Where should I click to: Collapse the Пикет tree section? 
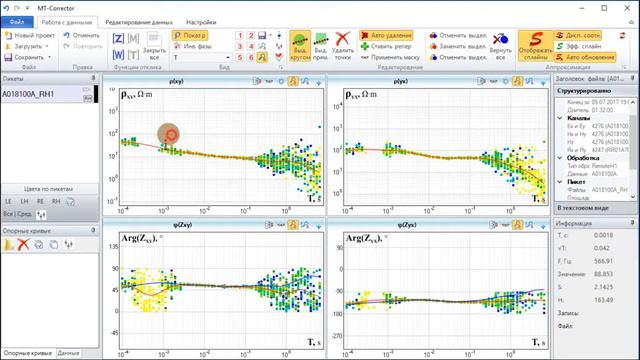point(560,182)
